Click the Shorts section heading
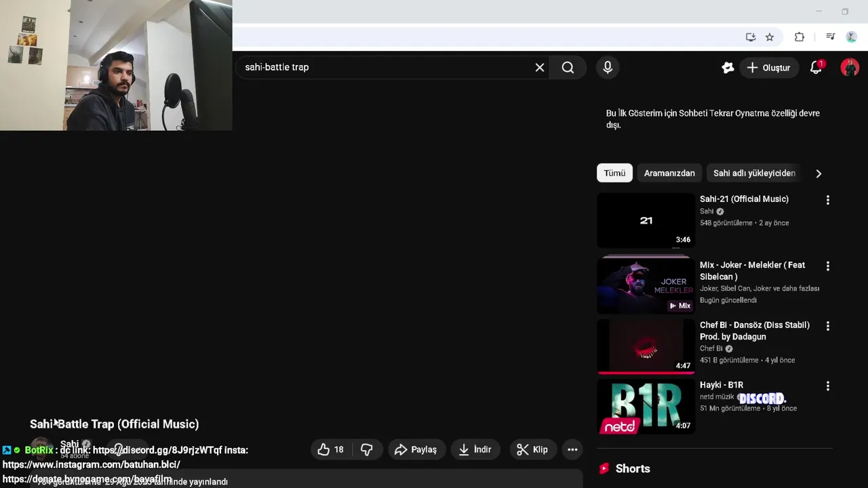Image resolution: width=868 pixels, height=488 pixels. 633,468
